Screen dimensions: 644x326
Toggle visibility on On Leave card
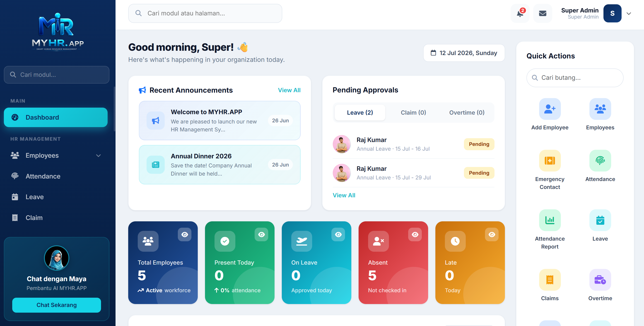click(x=338, y=234)
